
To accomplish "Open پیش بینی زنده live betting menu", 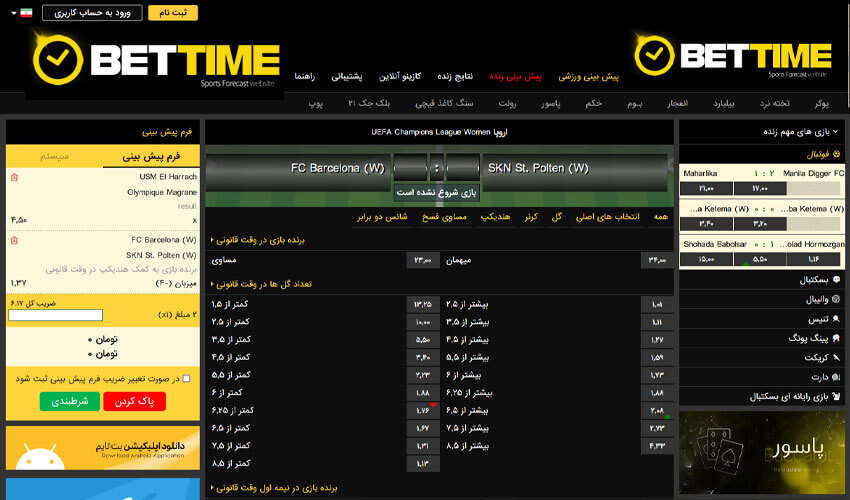I will pos(516,76).
